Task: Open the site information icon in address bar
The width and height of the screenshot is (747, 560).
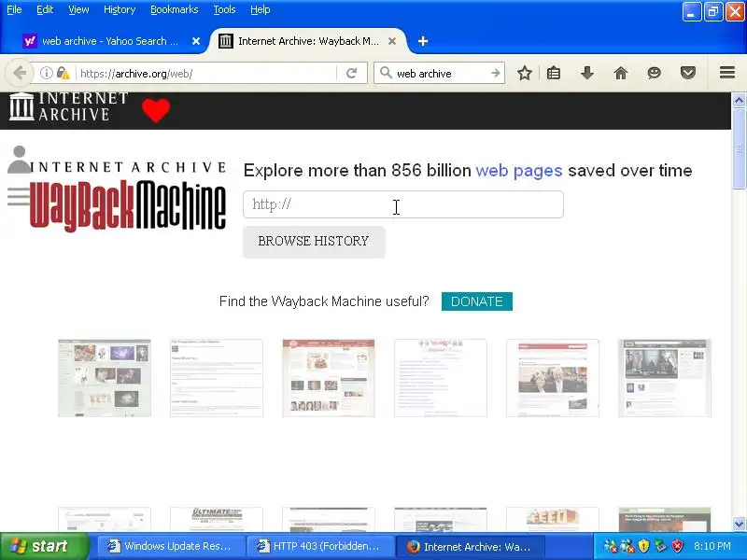Action: 46,73
